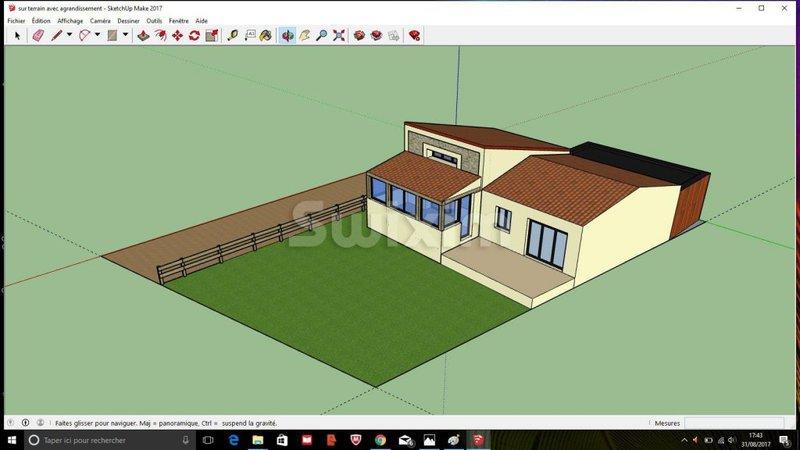The image size is (800, 450).
Task: Click the Orbit tool
Action: [287, 35]
